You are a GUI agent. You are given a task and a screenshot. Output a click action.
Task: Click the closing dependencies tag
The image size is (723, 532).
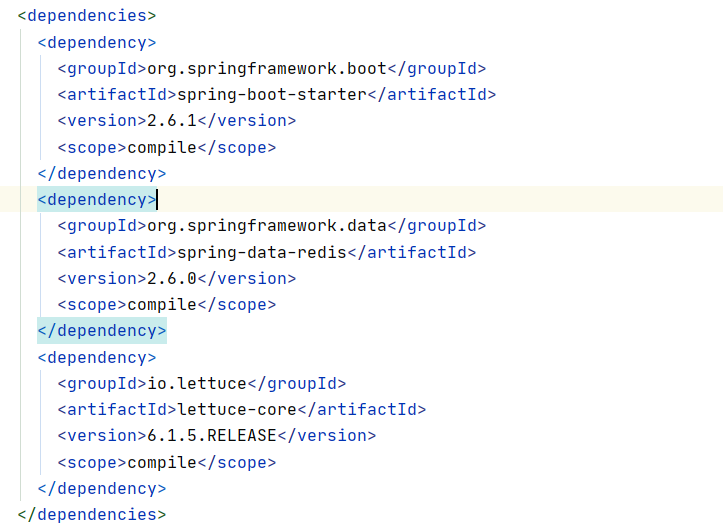click(92, 514)
